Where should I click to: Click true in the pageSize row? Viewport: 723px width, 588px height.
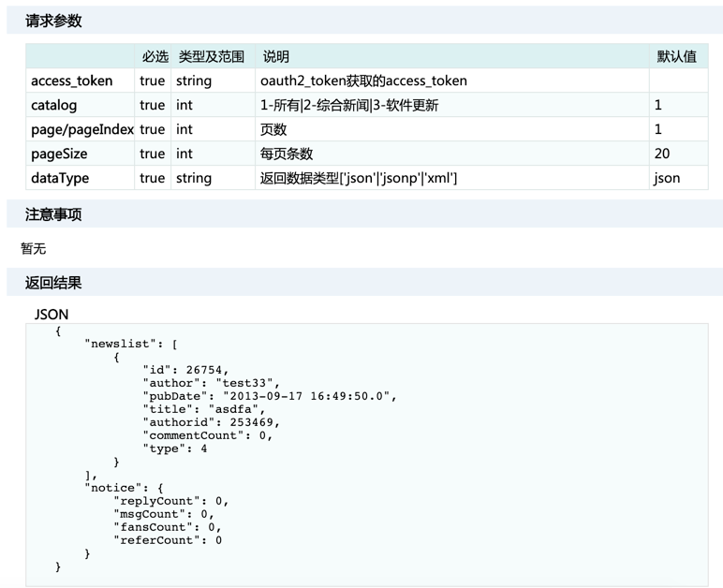click(x=152, y=154)
